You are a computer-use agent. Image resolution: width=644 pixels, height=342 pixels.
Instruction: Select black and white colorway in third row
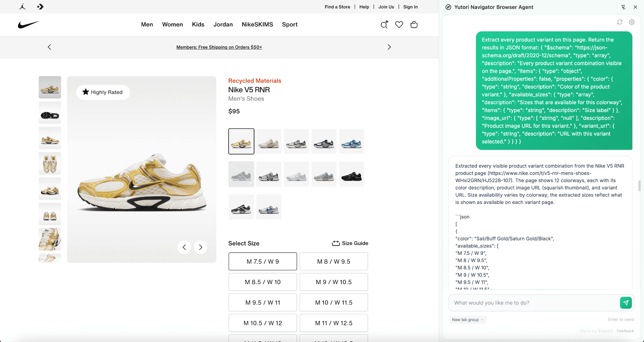click(241, 207)
